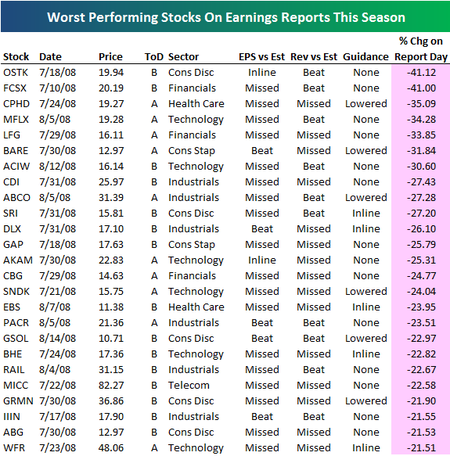Select the Guidance column header
The width and height of the screenshot is (450, 456).
(x=366, y=57)
